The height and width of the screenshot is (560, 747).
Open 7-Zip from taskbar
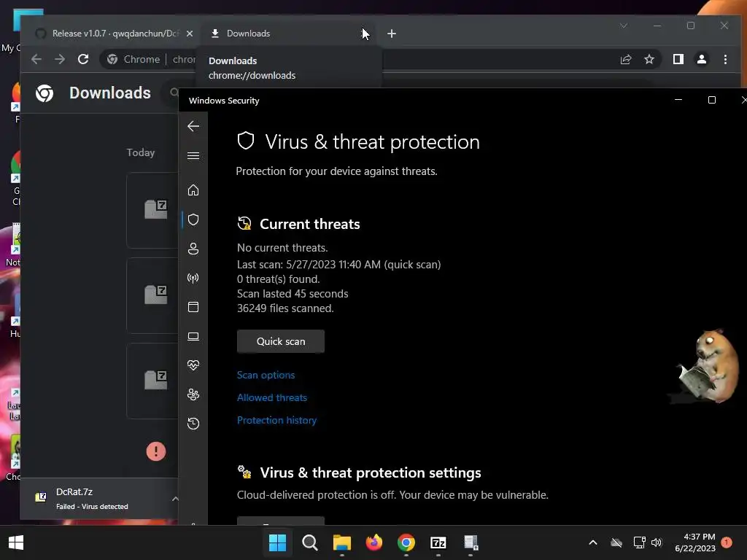tap(438, 542)
